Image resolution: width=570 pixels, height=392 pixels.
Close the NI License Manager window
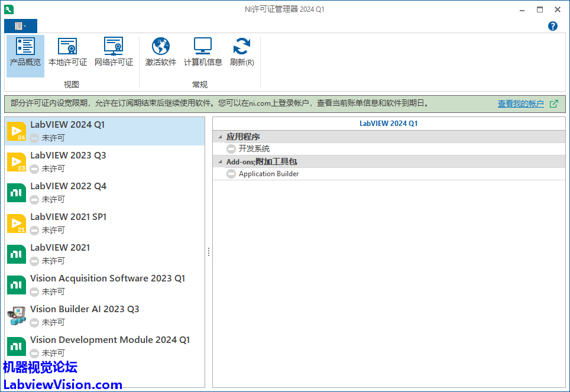(x=558, y=10)
